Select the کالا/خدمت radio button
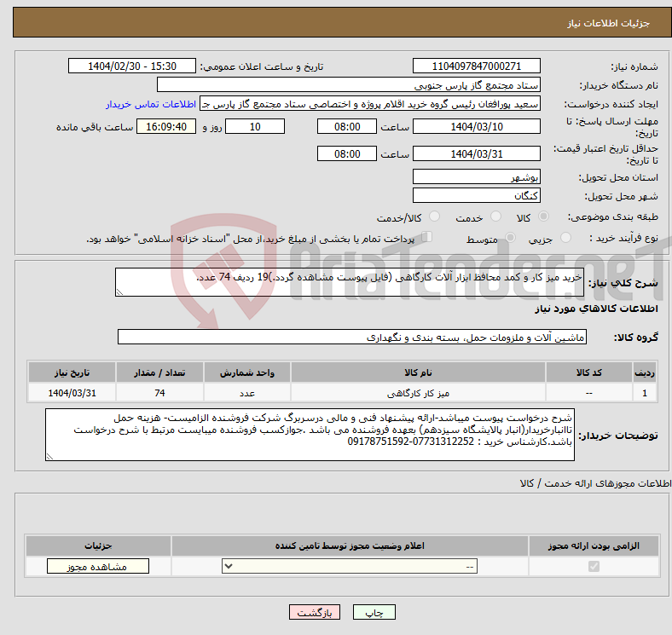The height and width of the screenshot is (635, 672). pos(435,216)
